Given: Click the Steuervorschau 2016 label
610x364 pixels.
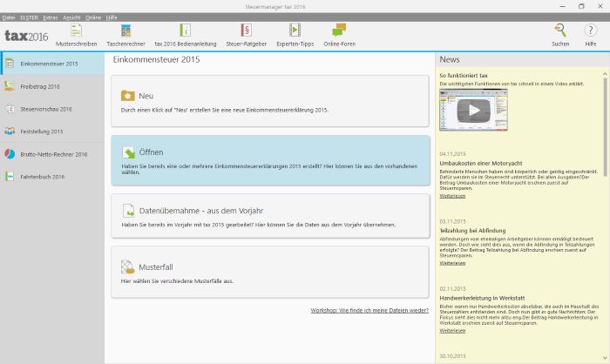Looking at the screenshot, I should pyautogui.click(x=46, y=109).
